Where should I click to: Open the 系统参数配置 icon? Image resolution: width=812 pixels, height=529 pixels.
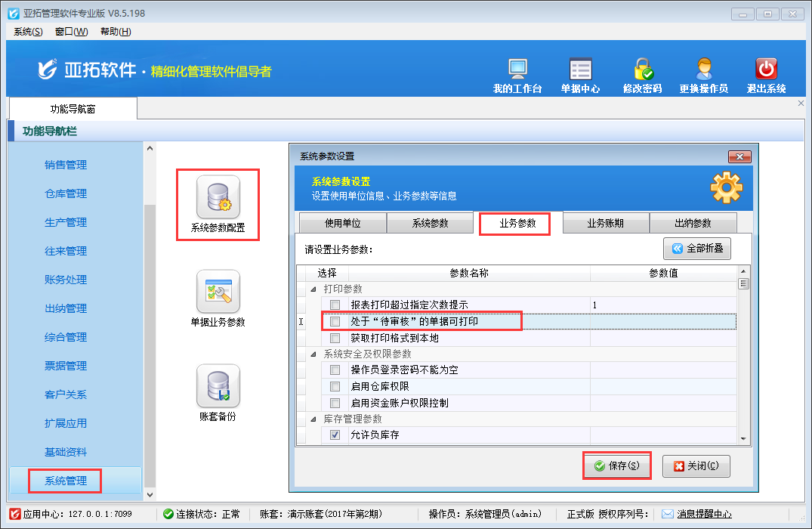tap(218, 198)
